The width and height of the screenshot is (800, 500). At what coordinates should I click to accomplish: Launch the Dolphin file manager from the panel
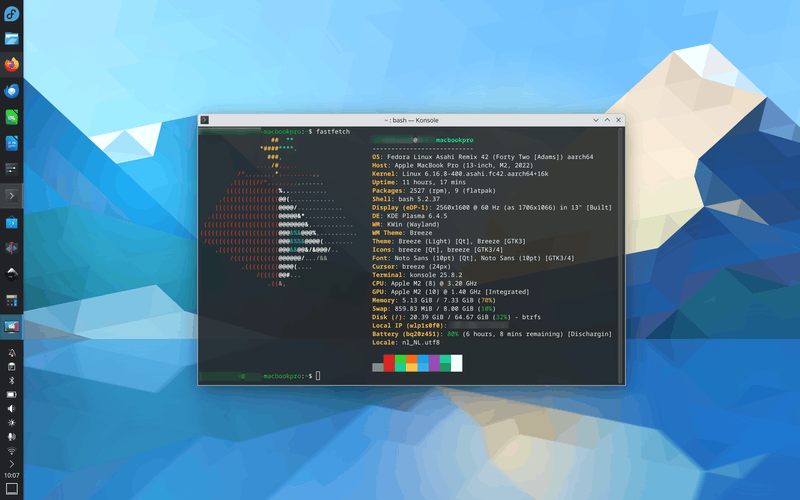[11, 39]
